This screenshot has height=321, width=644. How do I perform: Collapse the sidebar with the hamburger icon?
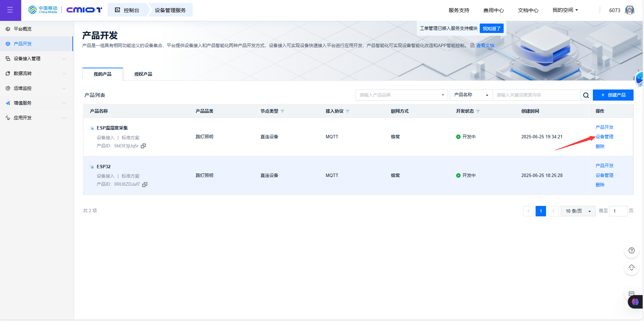(x=10, y=10)
